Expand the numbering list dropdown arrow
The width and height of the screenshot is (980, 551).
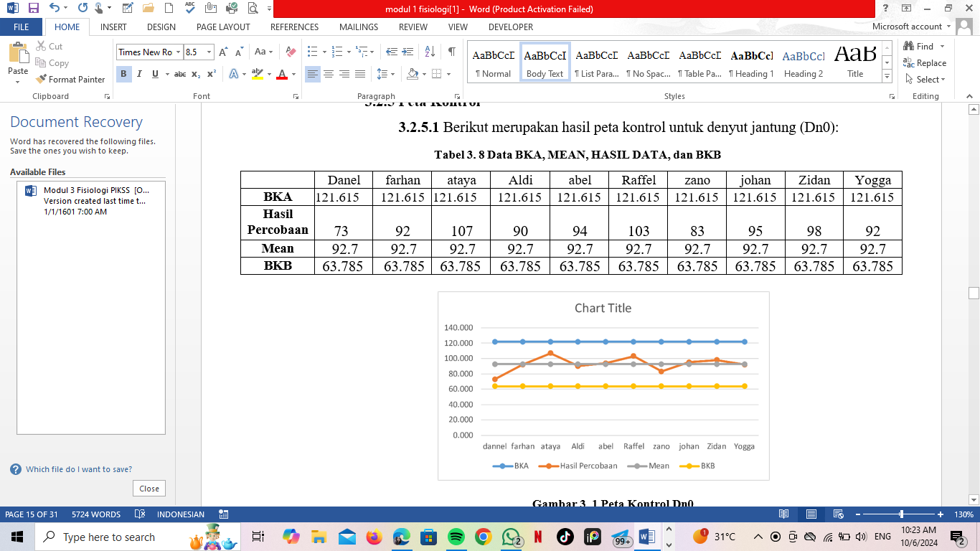click(349, 52)
